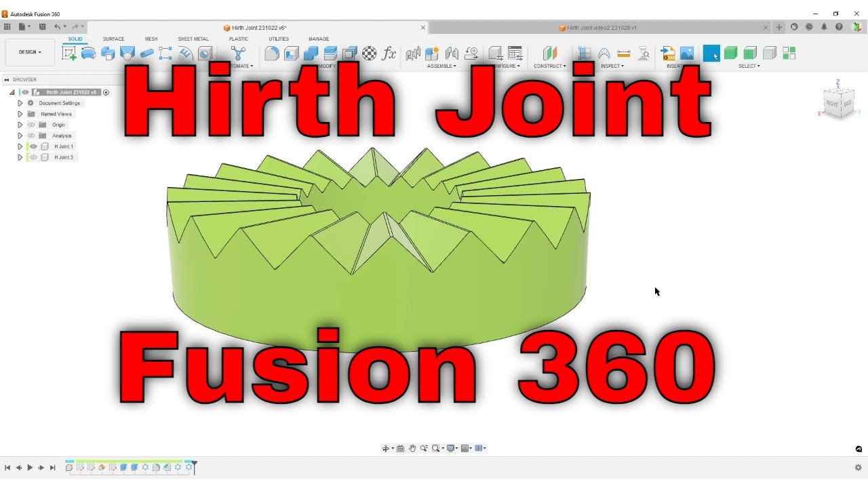
Task: Switch to the MESH tab
Action: (x=151, y=39)
